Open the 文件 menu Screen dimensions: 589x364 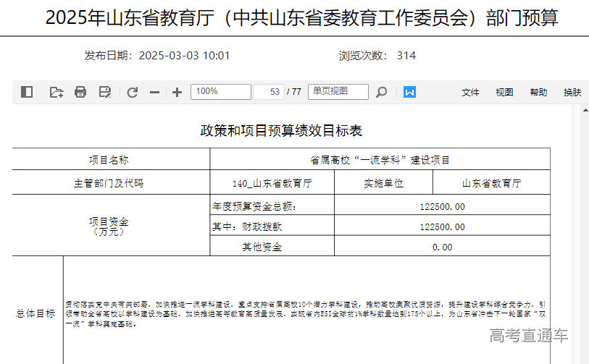471,93
